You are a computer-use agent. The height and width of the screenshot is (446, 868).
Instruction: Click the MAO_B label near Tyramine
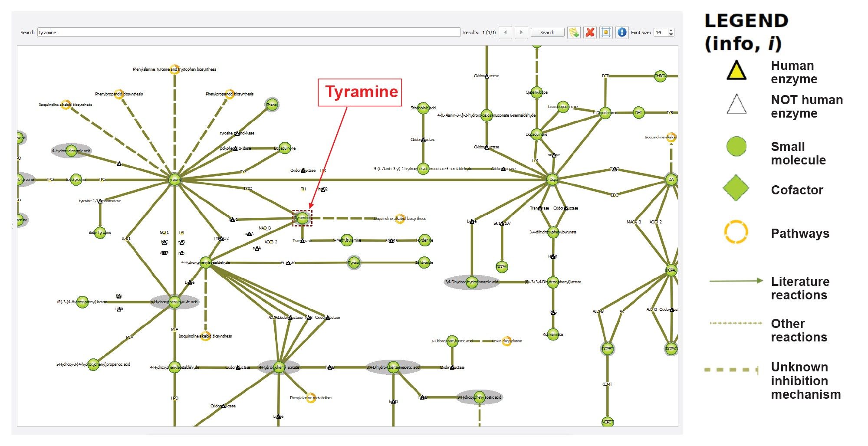pos(265,228)
